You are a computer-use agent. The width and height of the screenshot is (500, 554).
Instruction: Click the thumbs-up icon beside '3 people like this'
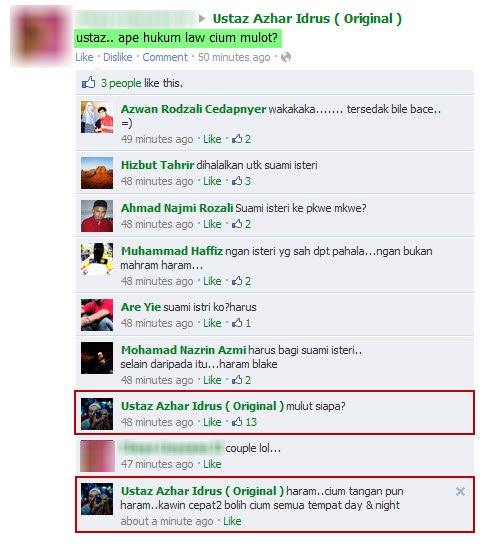[89, 83]
